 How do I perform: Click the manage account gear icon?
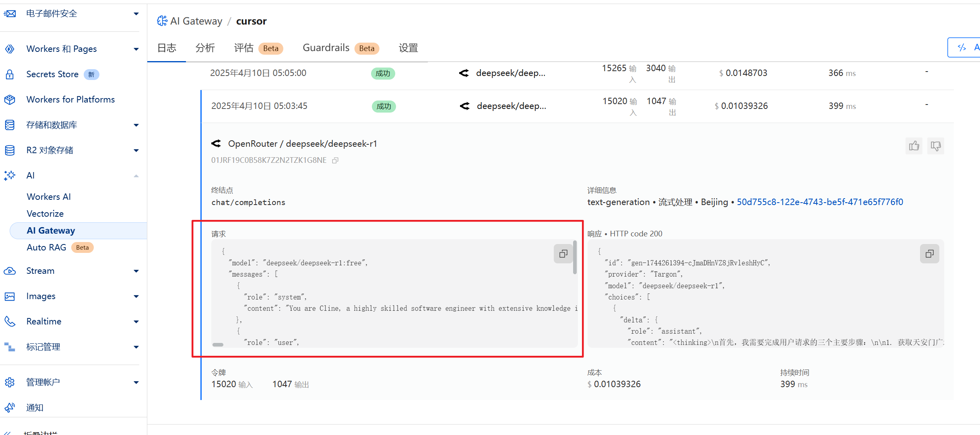coord(10,382)
